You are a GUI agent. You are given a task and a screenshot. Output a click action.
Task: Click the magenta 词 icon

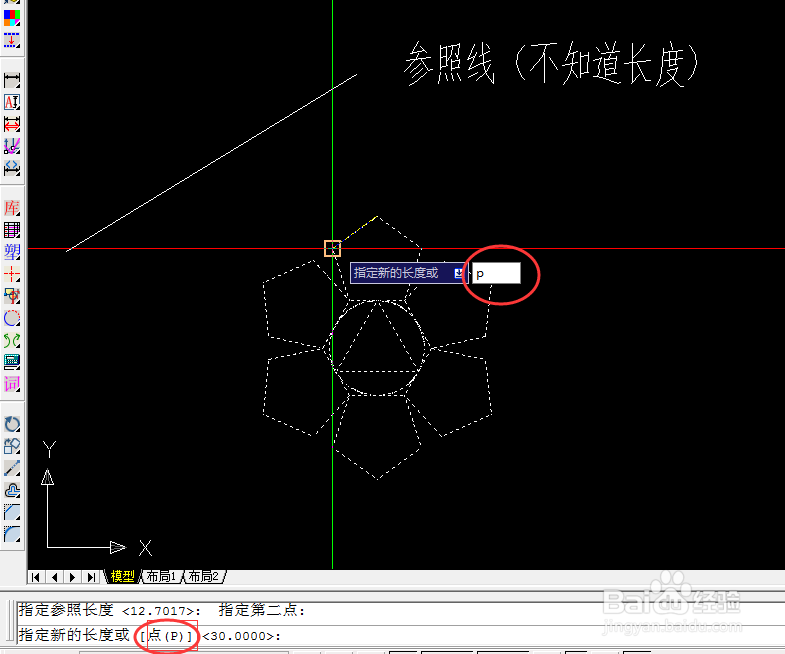pyautogui.click(x=12, y=384)
